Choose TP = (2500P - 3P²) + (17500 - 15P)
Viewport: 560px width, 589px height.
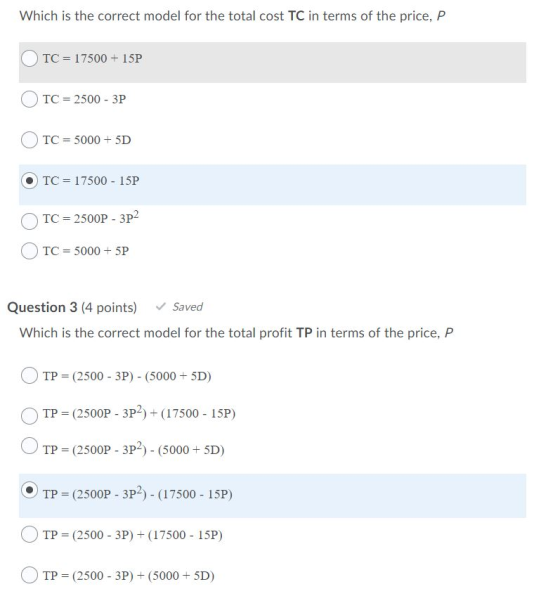click(x=29, y=416)
